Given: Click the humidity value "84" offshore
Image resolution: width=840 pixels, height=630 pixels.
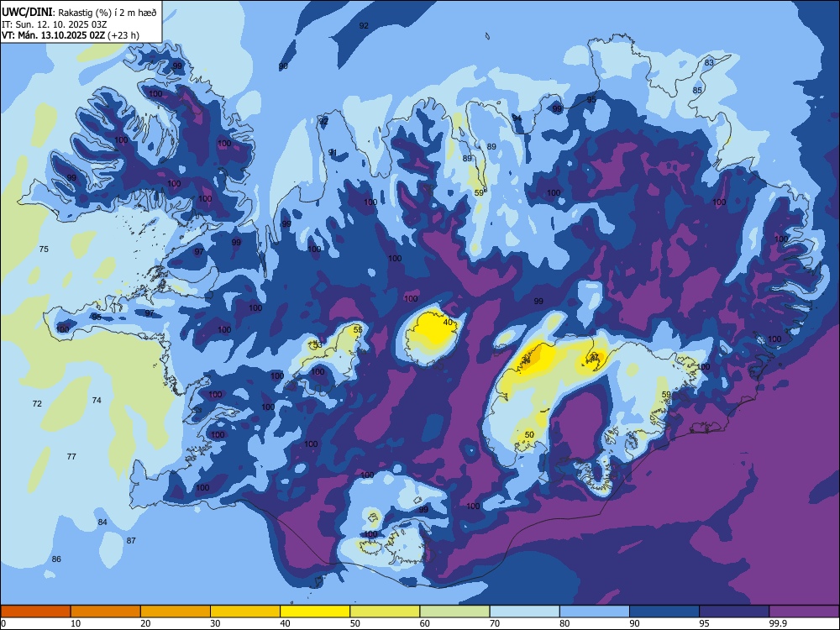Looking at the screenshot, I should [x=102, y=522].
